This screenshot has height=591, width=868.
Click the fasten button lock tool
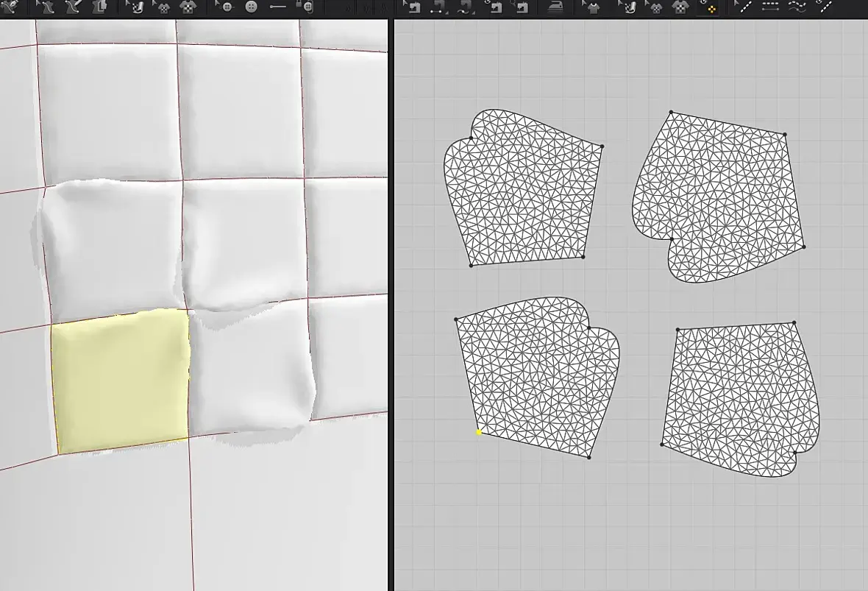305,7
